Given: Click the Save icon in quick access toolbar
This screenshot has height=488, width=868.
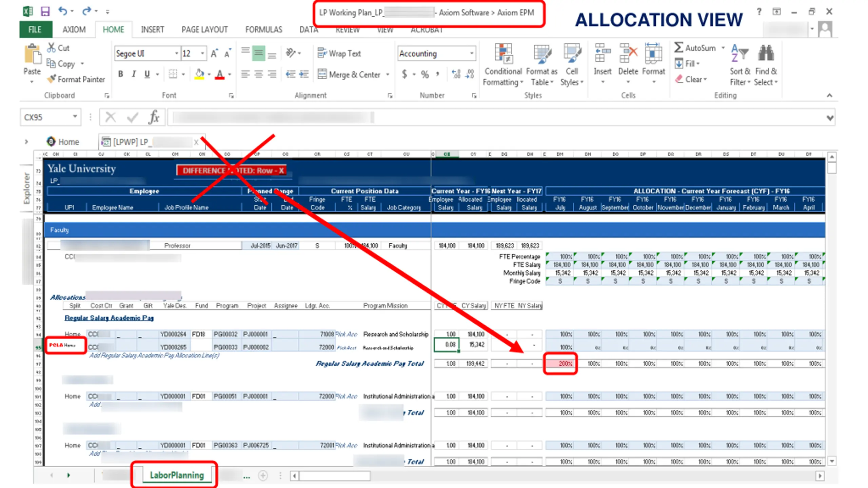Looking at the screenshot, I should tap(45, 12).
